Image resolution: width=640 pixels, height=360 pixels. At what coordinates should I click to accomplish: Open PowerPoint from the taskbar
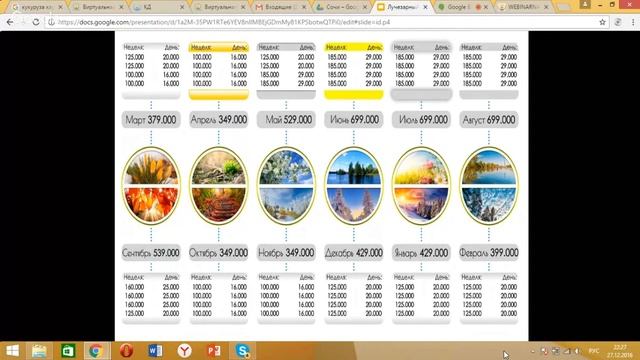pos(214,351)
